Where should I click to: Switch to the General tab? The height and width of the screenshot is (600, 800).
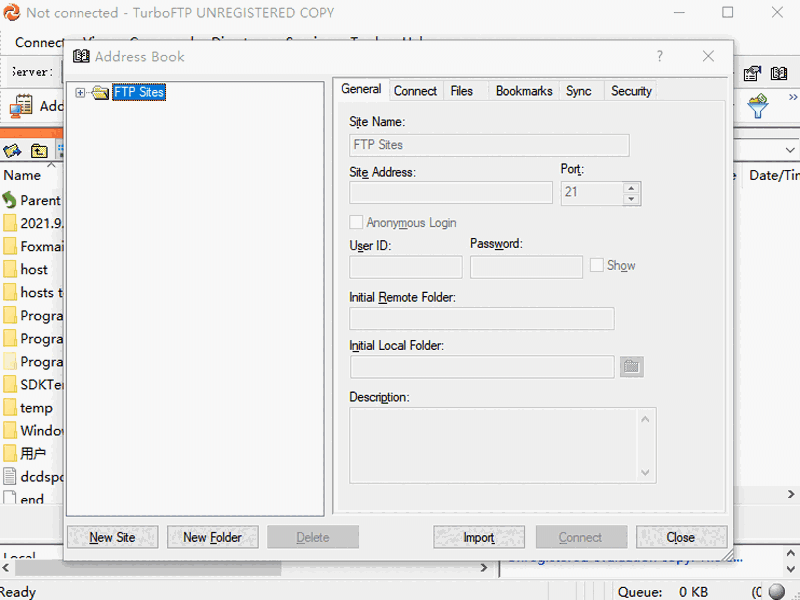tap(361, 89)
